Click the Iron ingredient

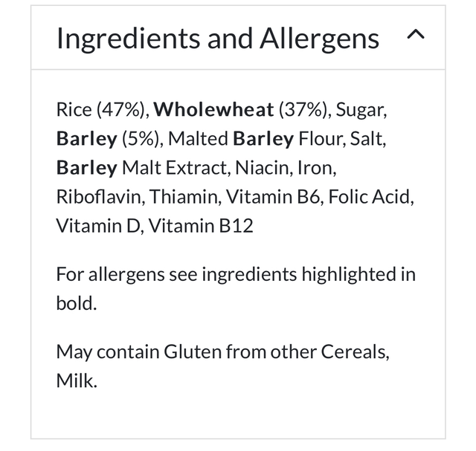point(316,168)
